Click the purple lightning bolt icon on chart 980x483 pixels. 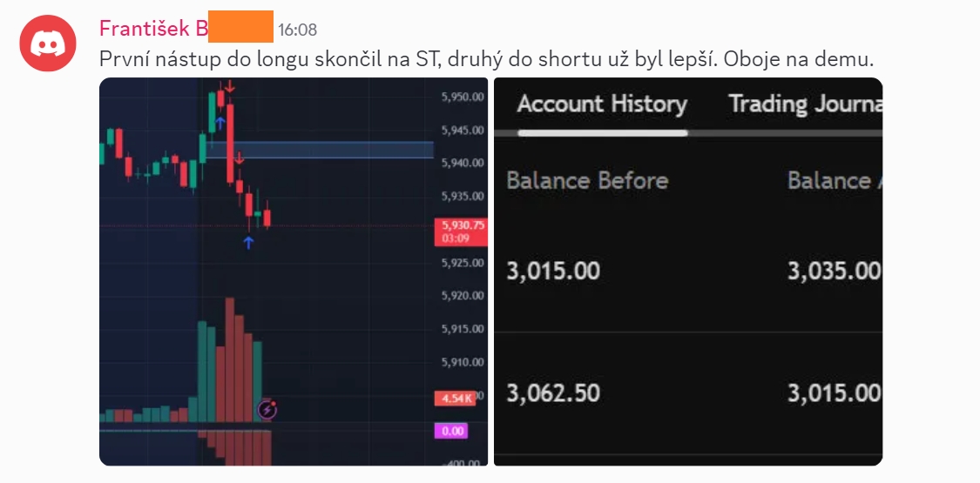tap(267, 410)
